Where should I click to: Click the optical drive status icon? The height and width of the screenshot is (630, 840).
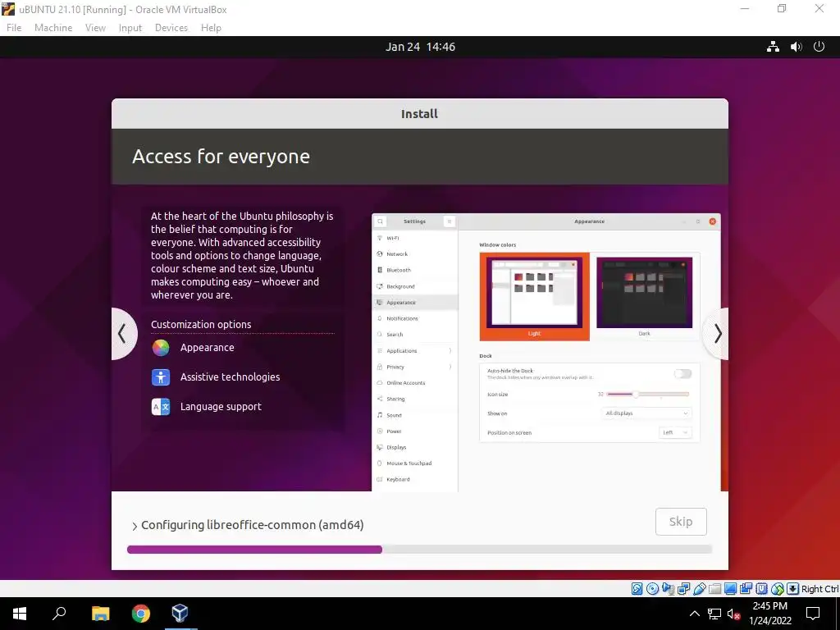tap(652, 589)
